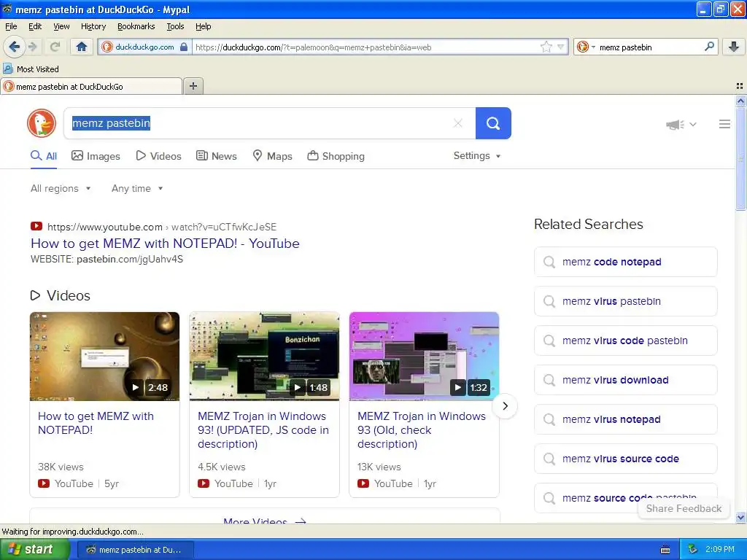Bookmark this page with the star icon
Image resolution: width=747 pixels, height=560 pixels.
tap(546, 47)
